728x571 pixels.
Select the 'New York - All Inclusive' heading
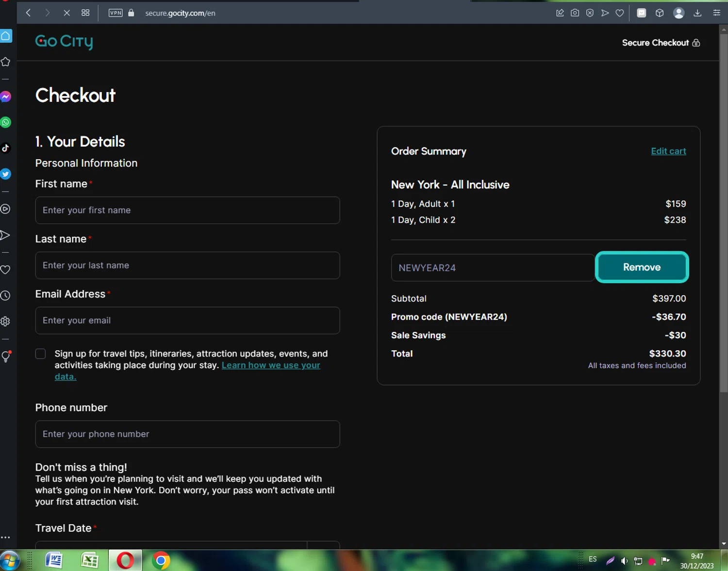tap(450, 184)
